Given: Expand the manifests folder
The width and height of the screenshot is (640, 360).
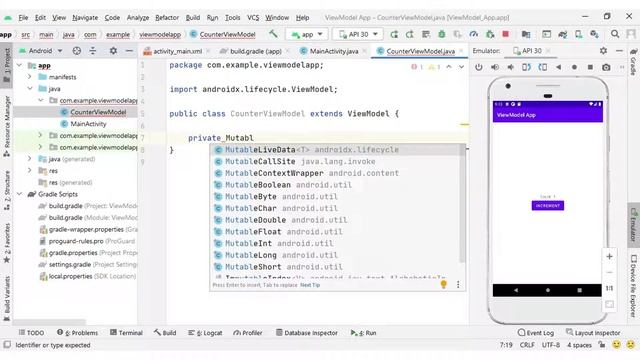Looking at the screenshot, I should [29, 77].
